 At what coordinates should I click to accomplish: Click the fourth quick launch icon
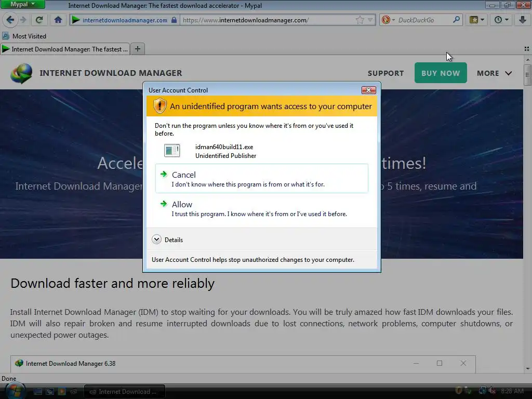pos(74,392)
